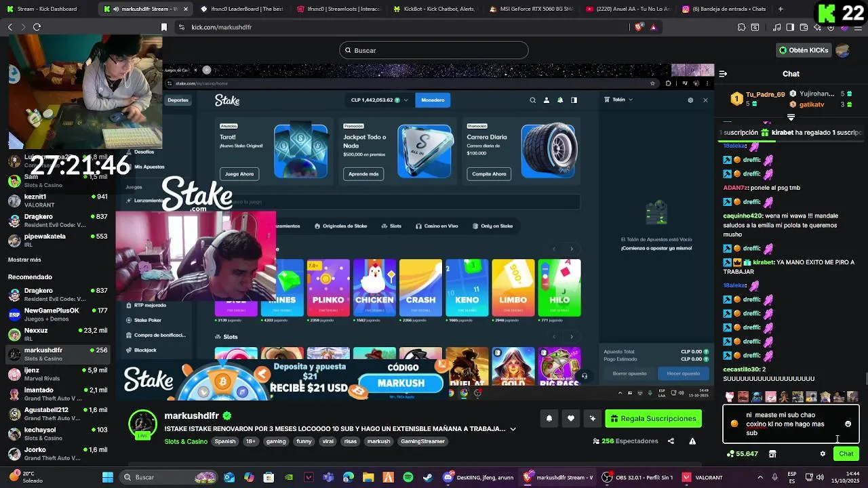The image size is (868, 488).
Task: Collapse the chat panel arrow icon
Action: pyautogui.click(x=723, y=74)
